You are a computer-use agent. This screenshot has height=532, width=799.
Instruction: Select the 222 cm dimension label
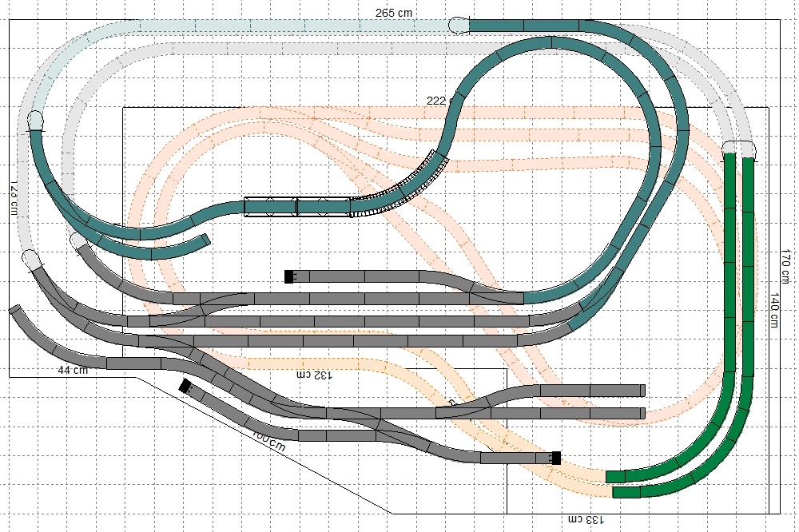[438, 101]
